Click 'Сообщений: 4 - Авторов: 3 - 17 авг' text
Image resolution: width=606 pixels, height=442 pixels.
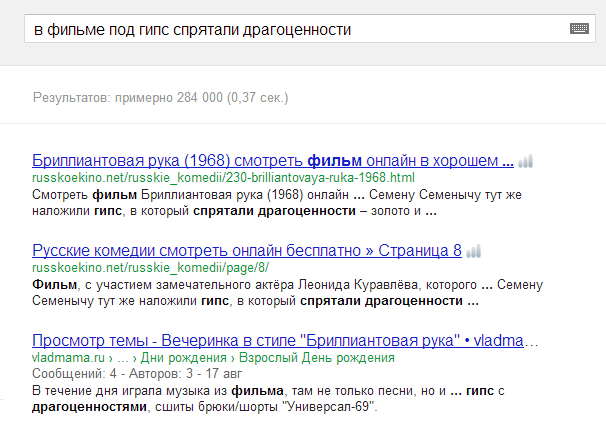137,374
